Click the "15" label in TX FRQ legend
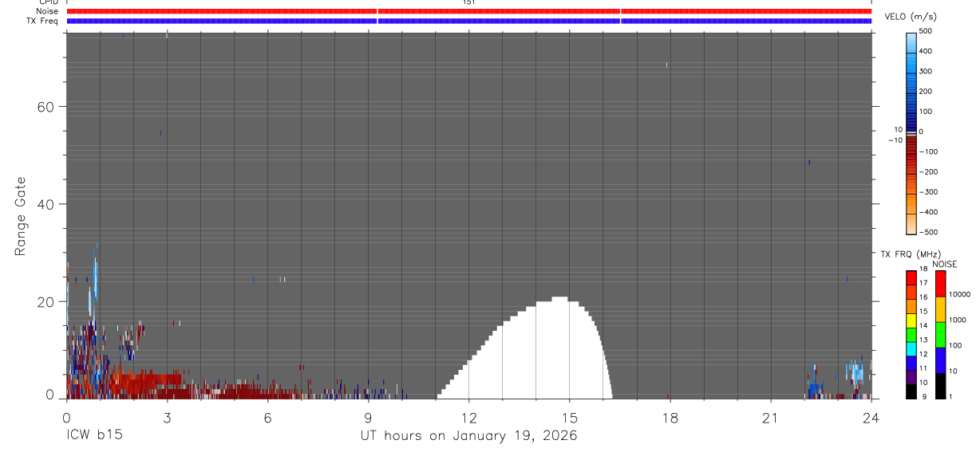Screen dimensions: 980x452 point(923,311)
